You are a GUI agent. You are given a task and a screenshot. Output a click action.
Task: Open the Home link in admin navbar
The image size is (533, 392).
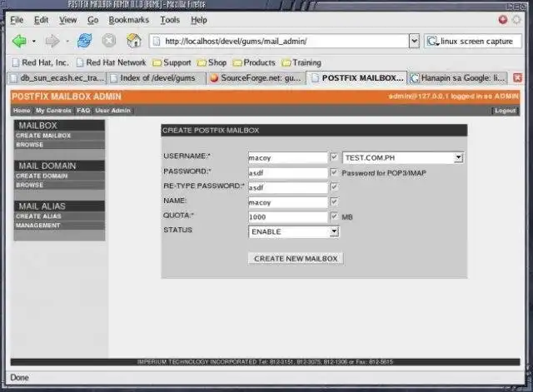[x=22, y=111]
